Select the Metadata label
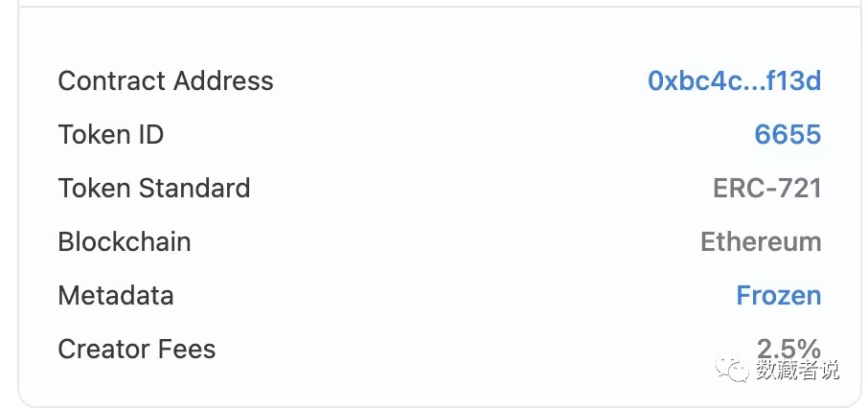Image resolution: width=868 pixels, height=408 pixels. click(116, 296)
